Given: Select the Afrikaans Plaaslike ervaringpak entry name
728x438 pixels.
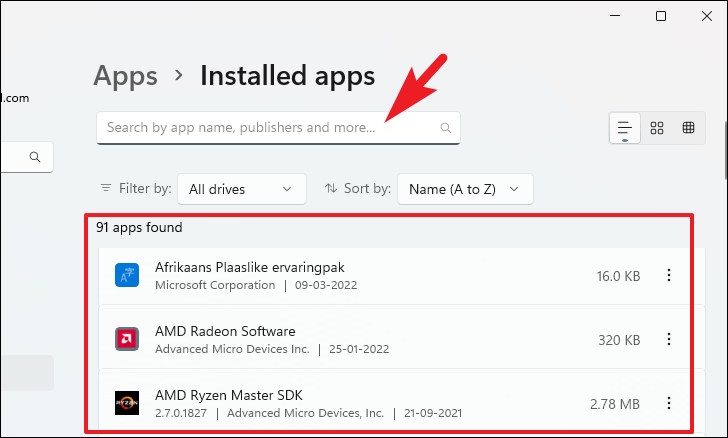Looking at the screenshot, I should click(x=250, y=268).
